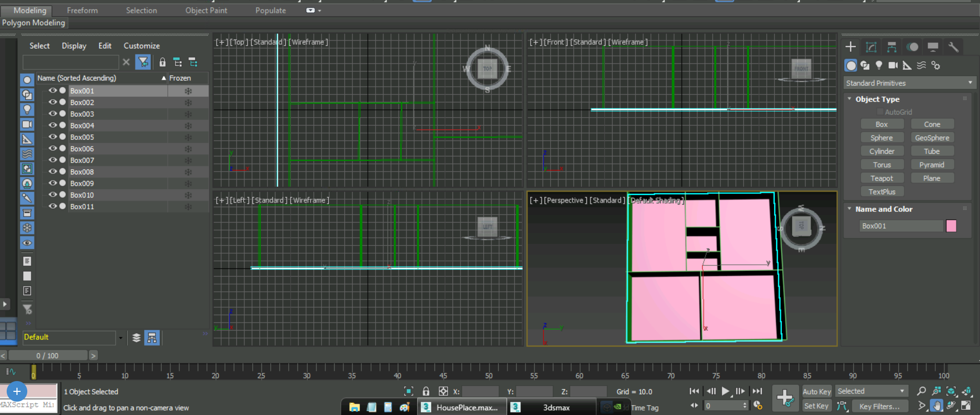Select Cameras category in Create panel

tap(893, 65)
